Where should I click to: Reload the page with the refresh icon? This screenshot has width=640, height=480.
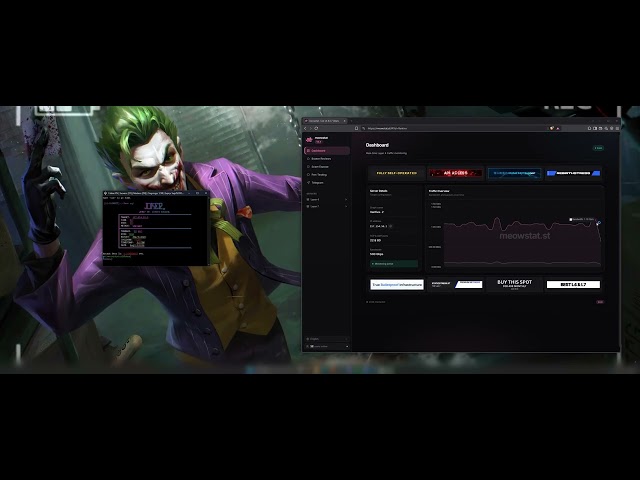[316, 128]
